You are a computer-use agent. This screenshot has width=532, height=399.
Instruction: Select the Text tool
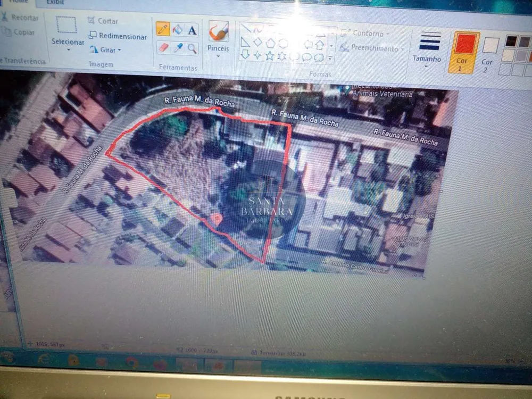coord(192,30)
